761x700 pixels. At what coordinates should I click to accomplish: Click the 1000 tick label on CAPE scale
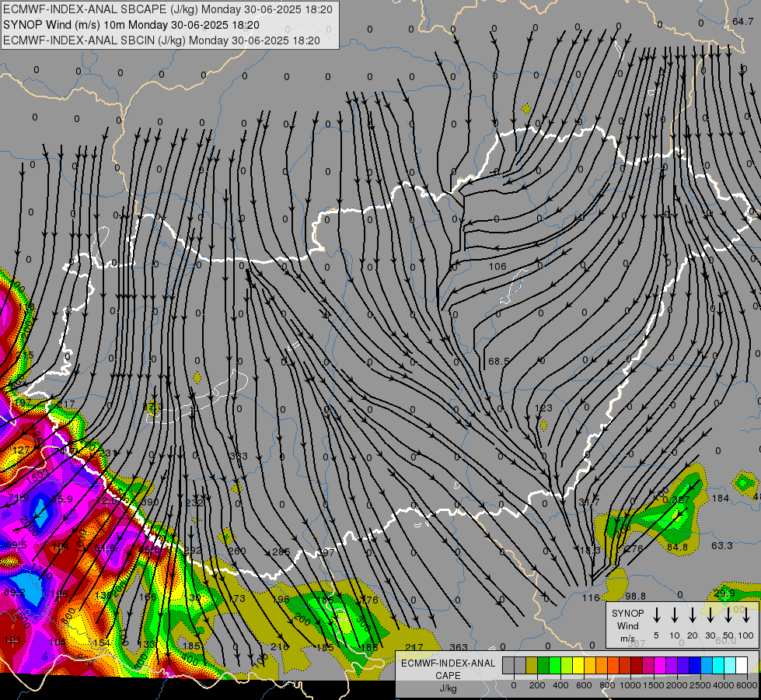[x=630, y=685]
